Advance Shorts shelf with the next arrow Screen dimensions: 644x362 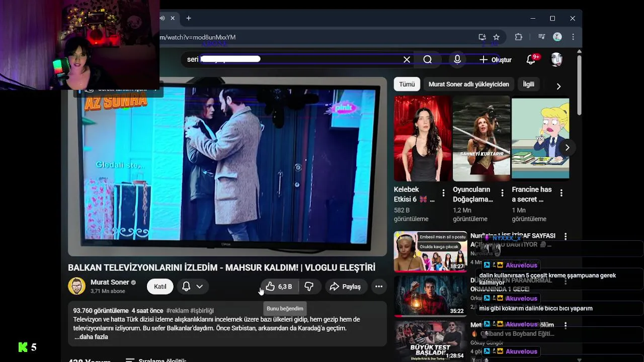click(x=567, y=147)
